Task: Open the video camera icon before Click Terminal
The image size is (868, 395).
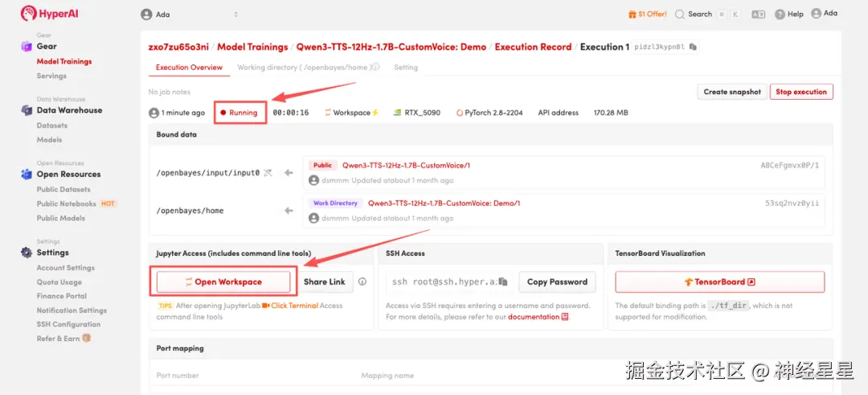Action: coord(266,305)
